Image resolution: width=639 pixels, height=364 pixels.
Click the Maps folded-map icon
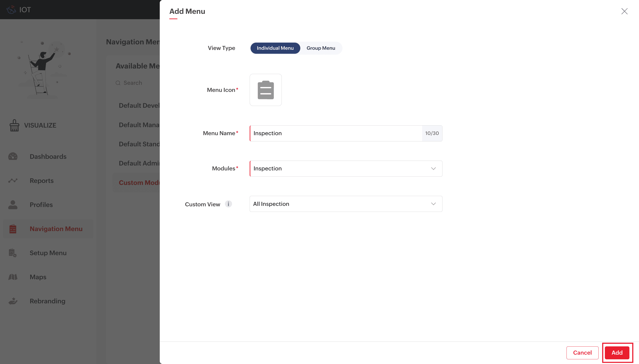[13, 277]
